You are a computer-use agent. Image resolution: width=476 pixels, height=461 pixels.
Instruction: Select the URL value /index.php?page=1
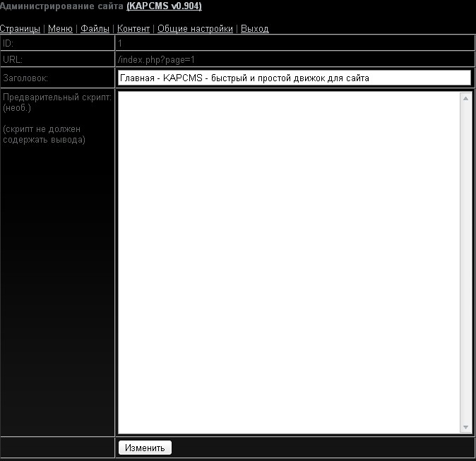coord(156,59)
